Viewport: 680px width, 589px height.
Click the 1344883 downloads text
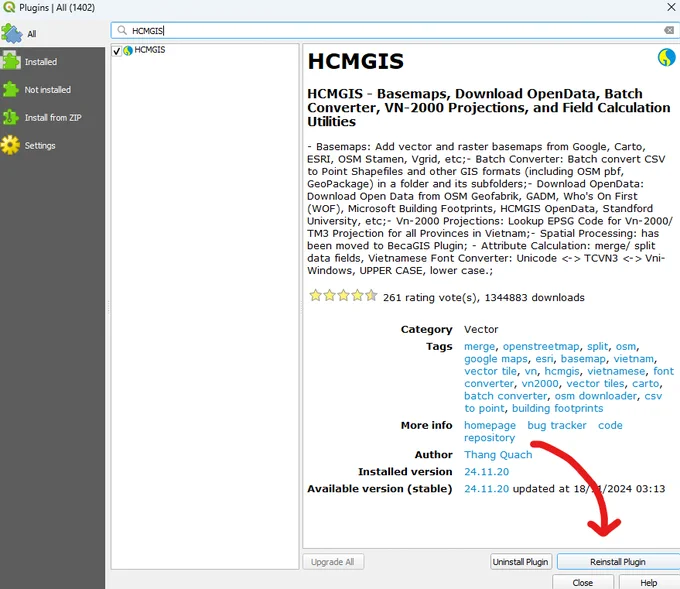coord(534,298)
